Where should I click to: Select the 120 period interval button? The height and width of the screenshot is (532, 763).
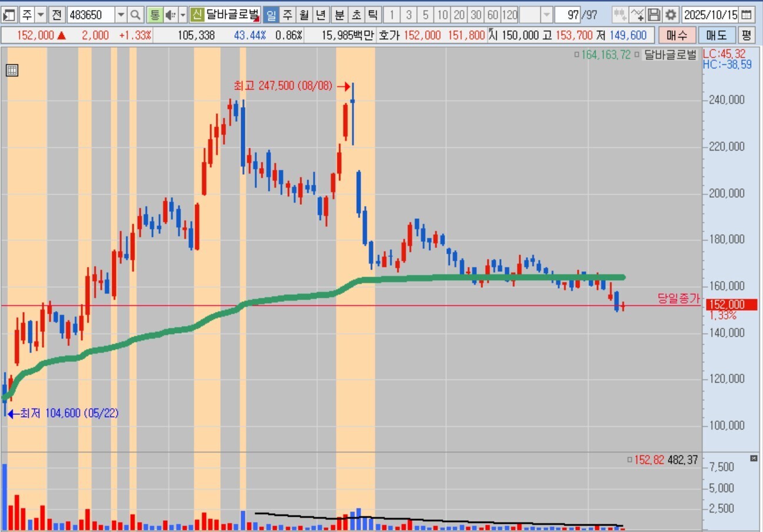pos(510,15)
